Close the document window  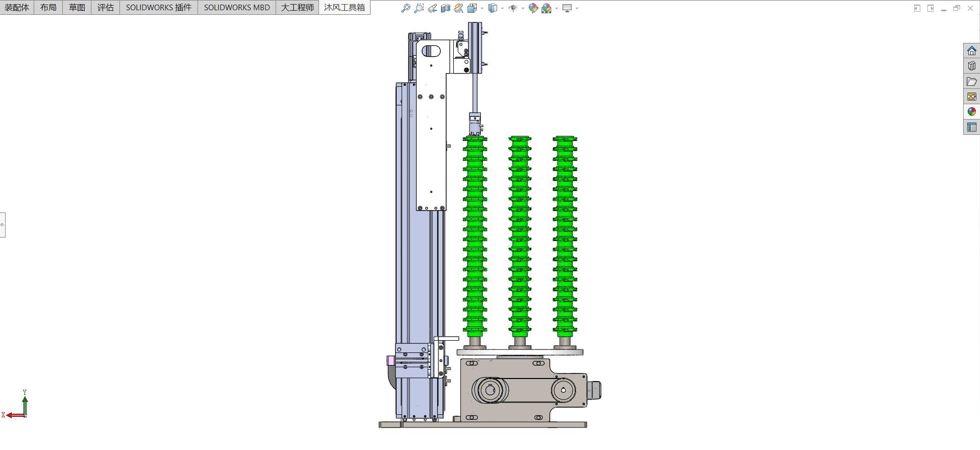pos(970,8)
